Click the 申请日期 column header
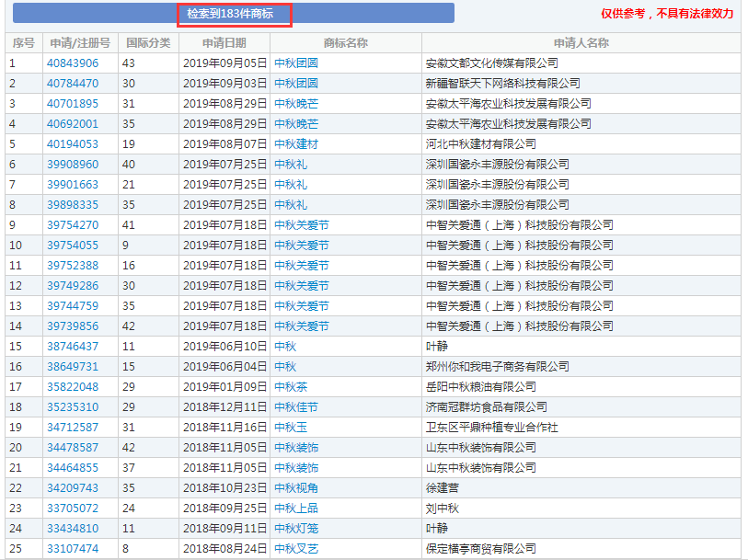Viewport: 748px width, 560px height. 224,43
